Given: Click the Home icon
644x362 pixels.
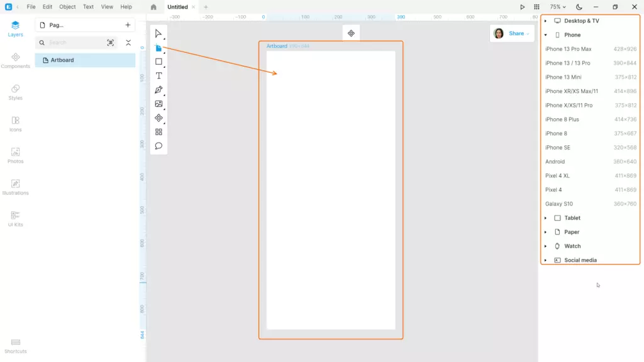Looking at the screenshot, I should (153, 7).
